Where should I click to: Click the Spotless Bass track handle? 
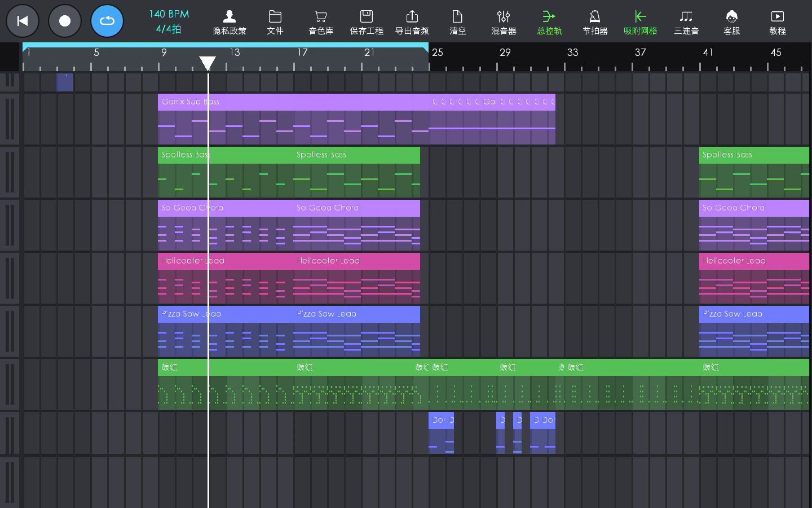coord(10,172)
